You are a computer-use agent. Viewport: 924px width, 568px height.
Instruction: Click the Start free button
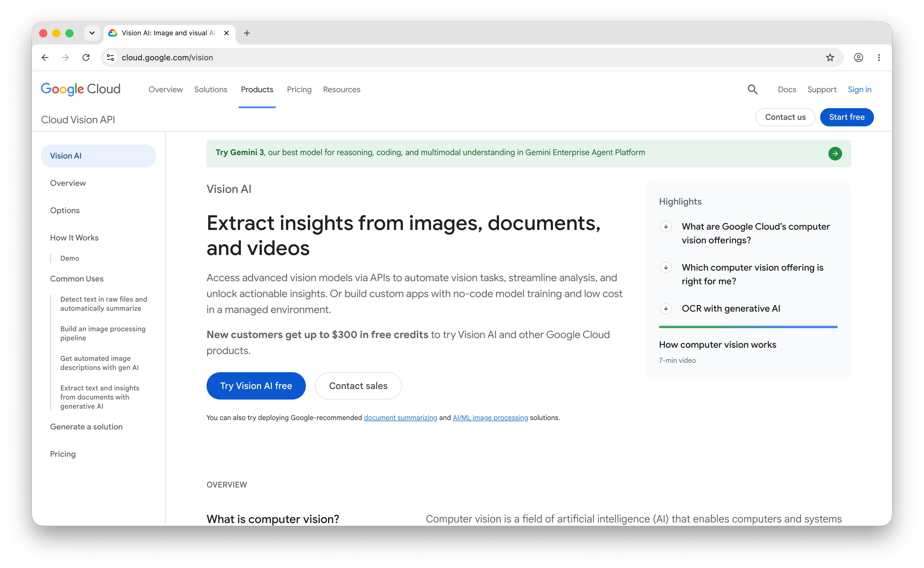pos(847,117)
